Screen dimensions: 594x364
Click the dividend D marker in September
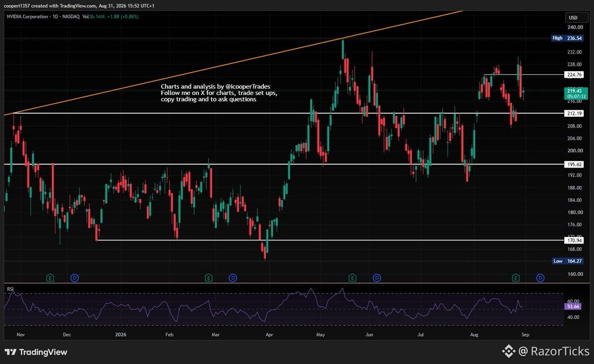click(540, 278)
